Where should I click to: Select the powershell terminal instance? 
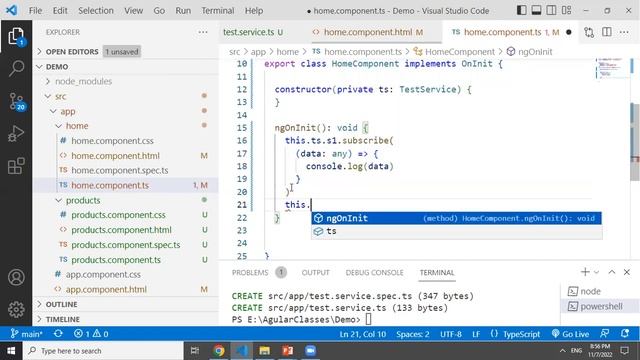[600, 306]
